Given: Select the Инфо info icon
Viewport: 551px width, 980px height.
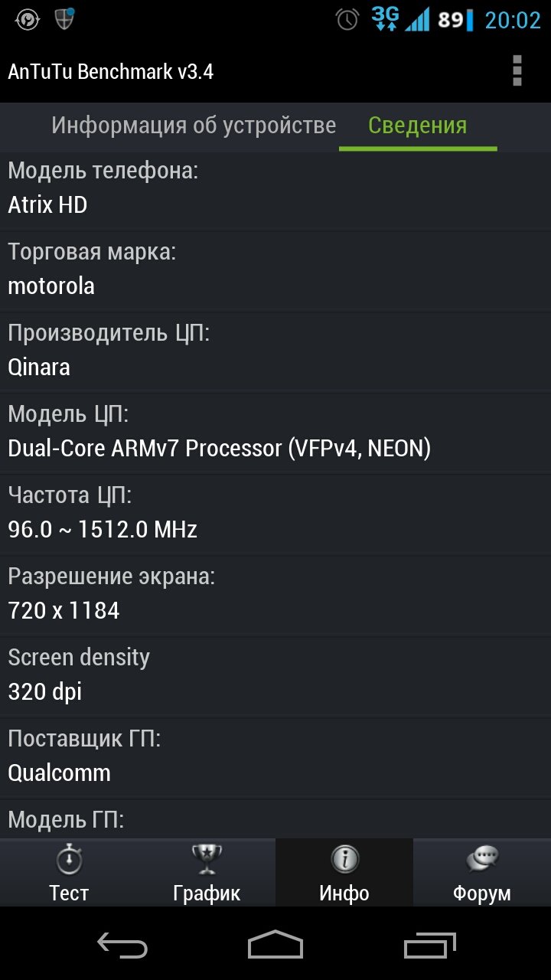Looking at the screenshot, I should 344,861.
